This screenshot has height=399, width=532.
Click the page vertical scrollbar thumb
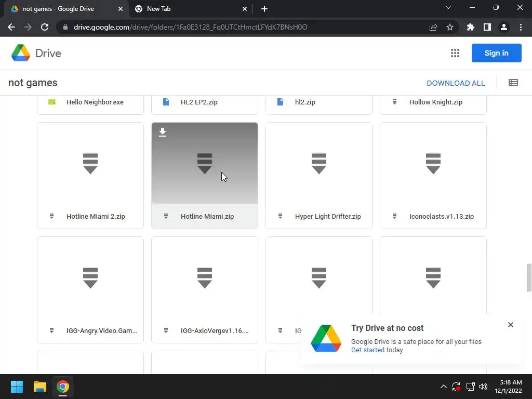pos(529,277)
